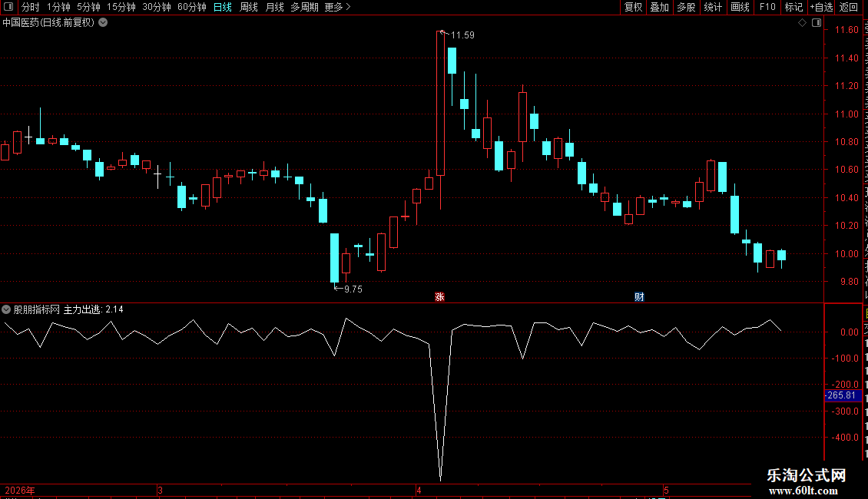868x499 pixels.
Task: Switch to 月线 monthly chart
Action: tap(274, 7)
